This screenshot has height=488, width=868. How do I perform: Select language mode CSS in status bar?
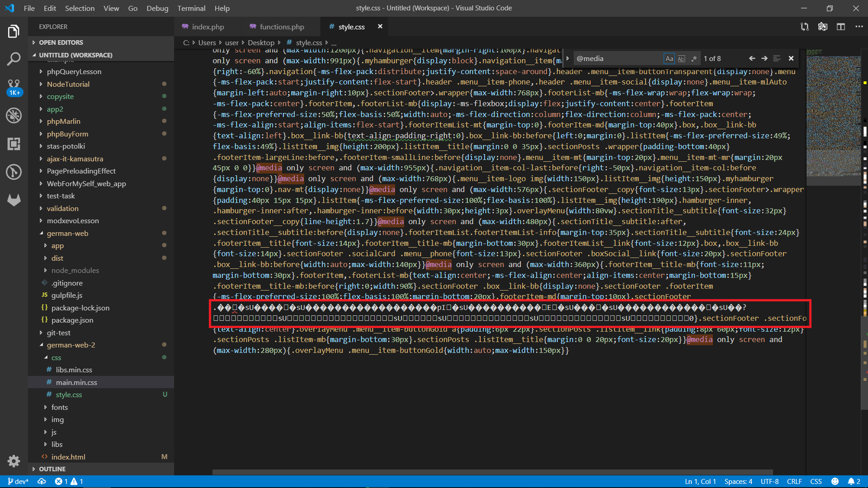(816, 482)
